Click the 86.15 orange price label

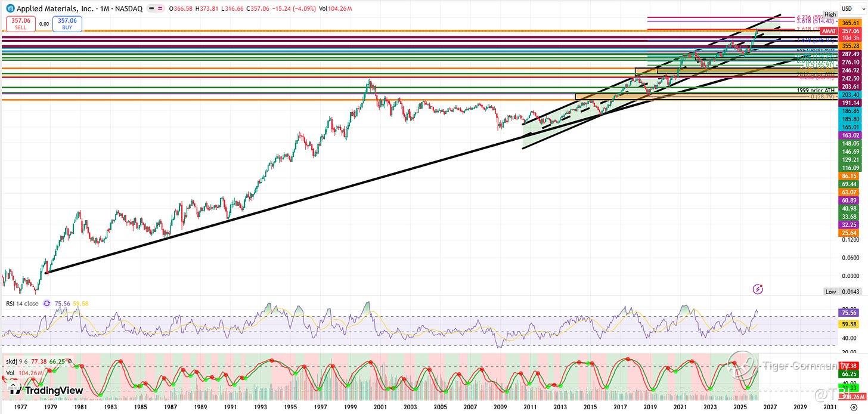click(849, 177)
